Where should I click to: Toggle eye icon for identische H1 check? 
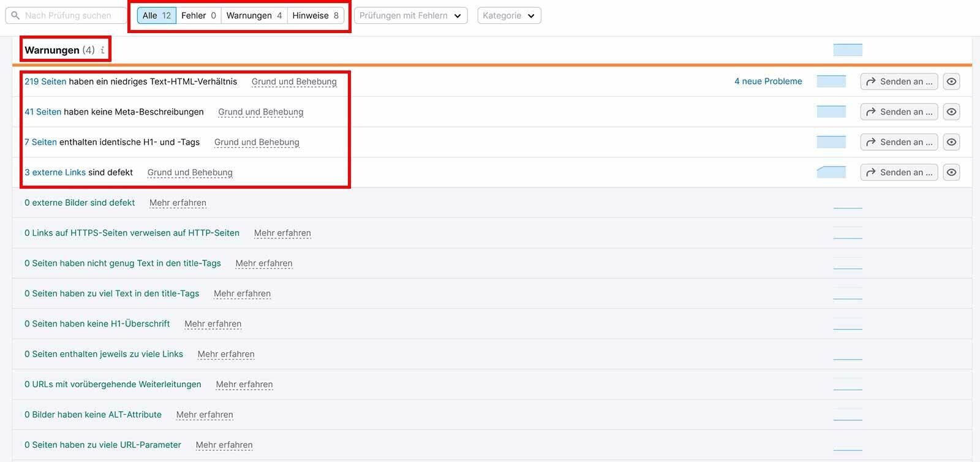tap(951, 142)
